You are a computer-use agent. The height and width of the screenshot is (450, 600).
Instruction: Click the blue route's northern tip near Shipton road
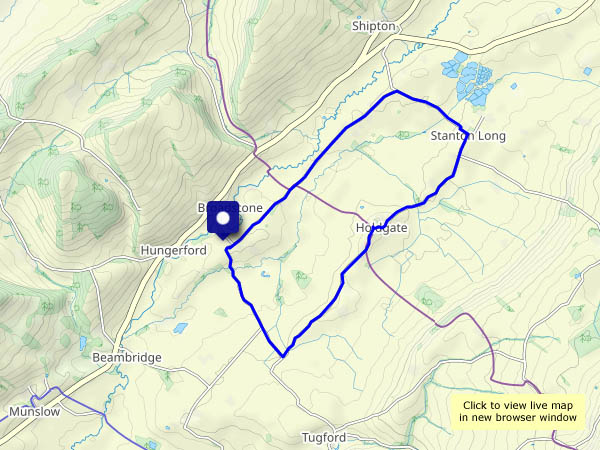pos(396,91)
